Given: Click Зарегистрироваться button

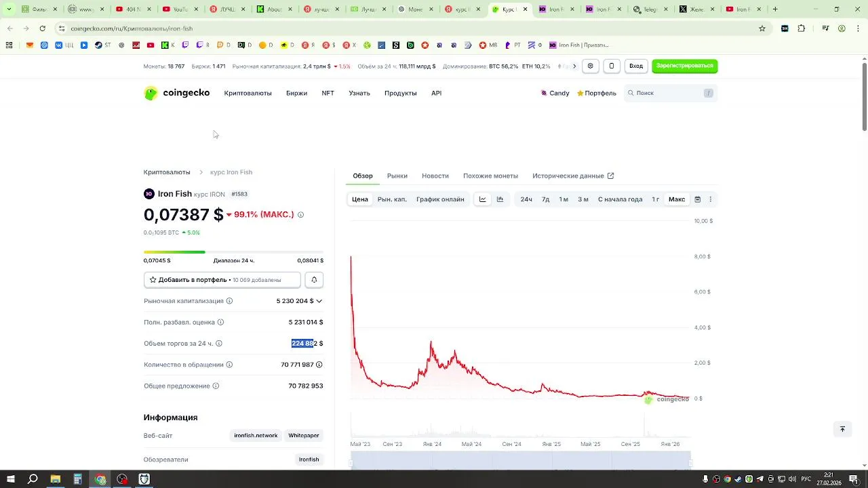Looking at the screenshot, I should tap(685, 66).
